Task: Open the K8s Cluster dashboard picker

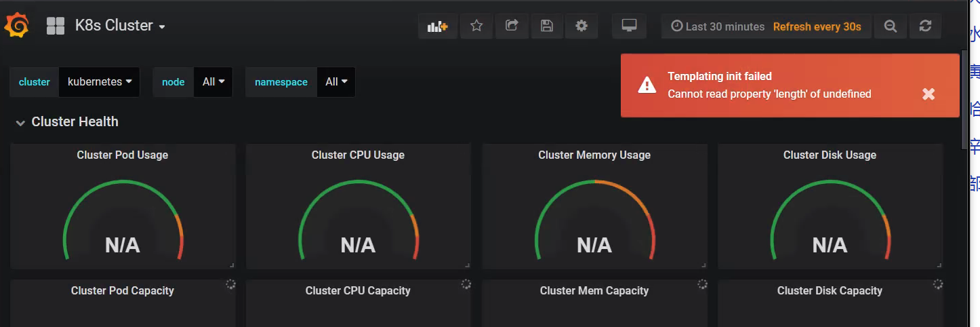Action: [120, 26]
